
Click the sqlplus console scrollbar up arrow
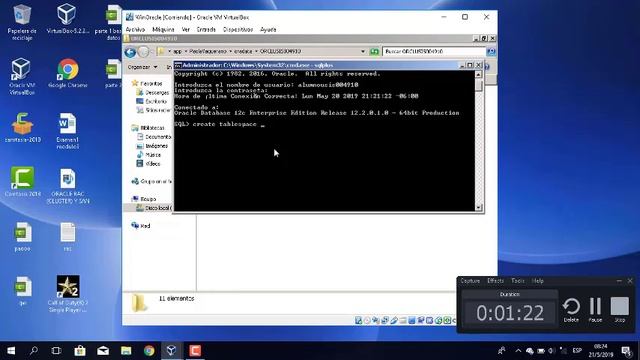(x=479, y=75)
